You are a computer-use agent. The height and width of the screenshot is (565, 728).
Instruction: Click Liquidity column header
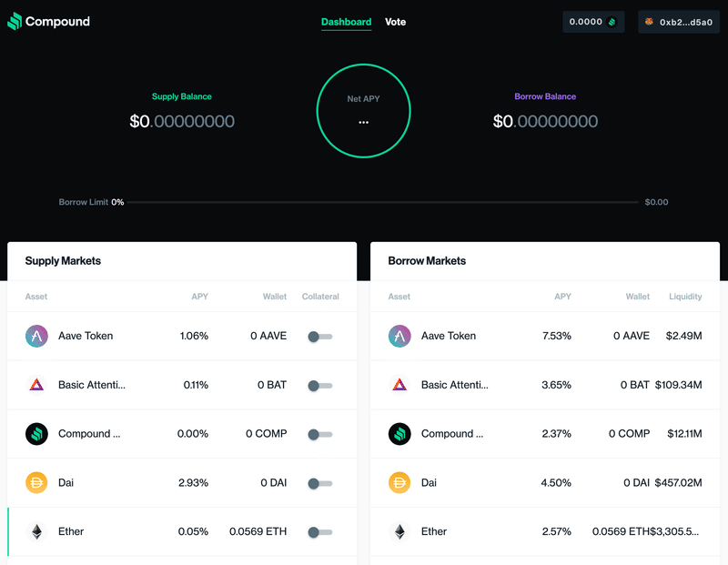[x=685, y=297]
